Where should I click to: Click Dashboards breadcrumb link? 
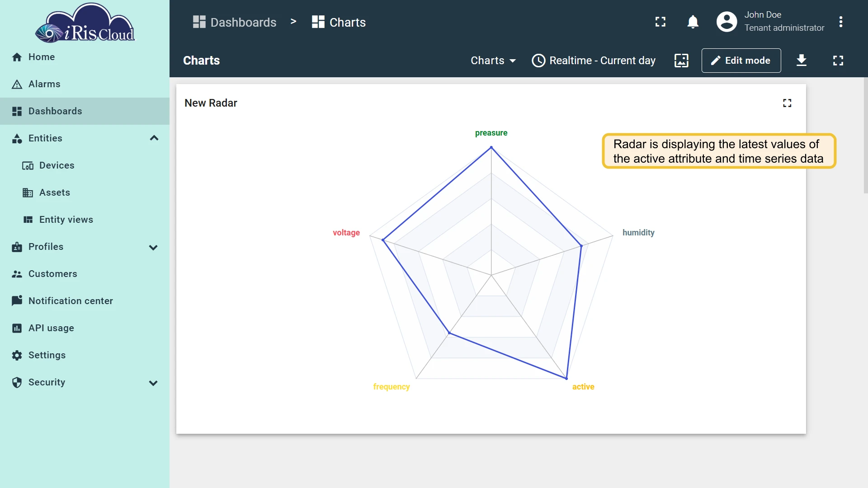pos(235,22)
